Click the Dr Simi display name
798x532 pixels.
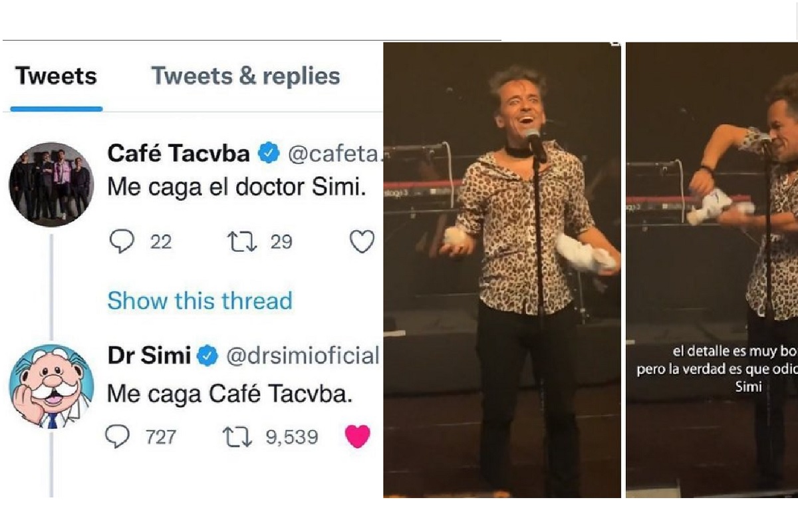[x=149, y=356]
